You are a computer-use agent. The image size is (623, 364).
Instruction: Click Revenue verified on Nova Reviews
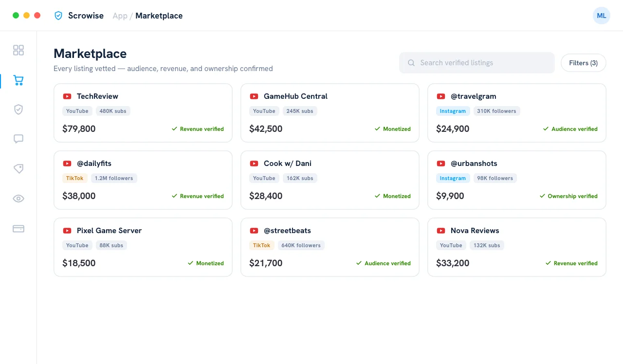coord(571,263)
